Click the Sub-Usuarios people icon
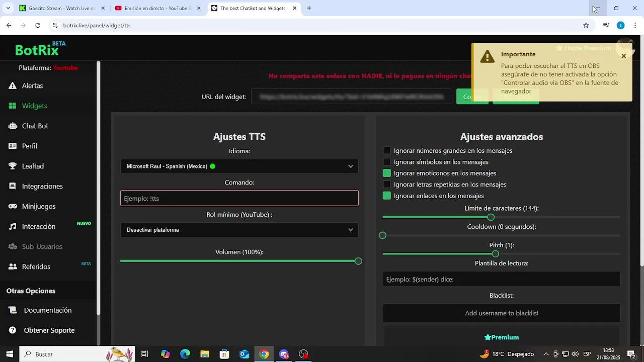The image size is (644, 362). tap(13, 247)
